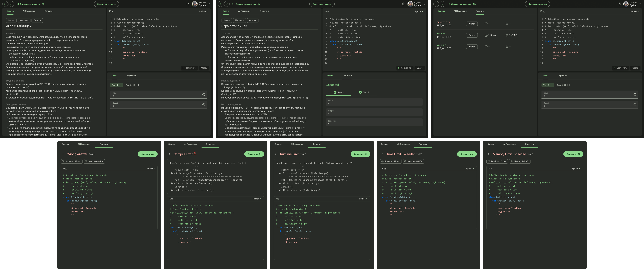Click memory chip icon beside 13.7 MB
The image size is (644, 269).
(507, 35)
